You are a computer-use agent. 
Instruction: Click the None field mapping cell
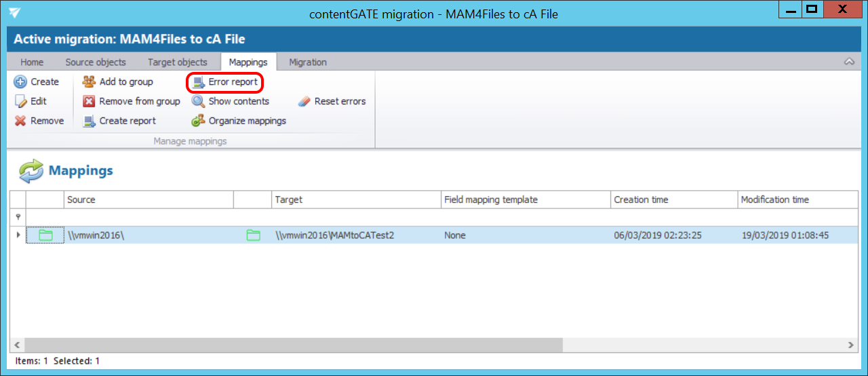click(526, 236)
